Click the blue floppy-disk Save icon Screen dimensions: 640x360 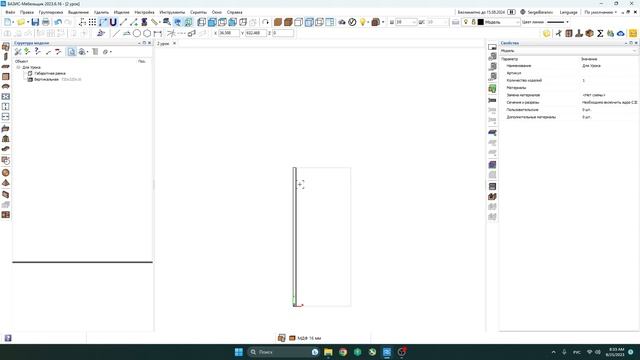(35, 22)
